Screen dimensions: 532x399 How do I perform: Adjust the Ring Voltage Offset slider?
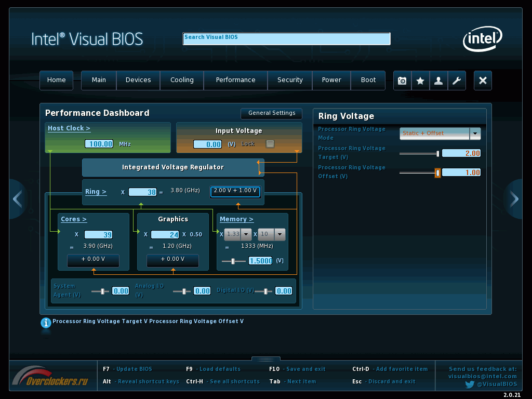[419, 172]
